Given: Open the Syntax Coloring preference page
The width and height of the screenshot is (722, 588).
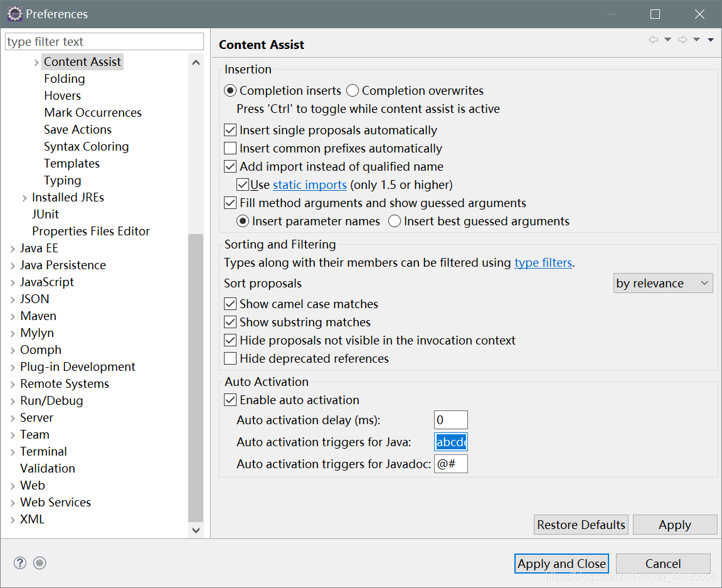Looking at the screenshot, I should tap(86, 147).
